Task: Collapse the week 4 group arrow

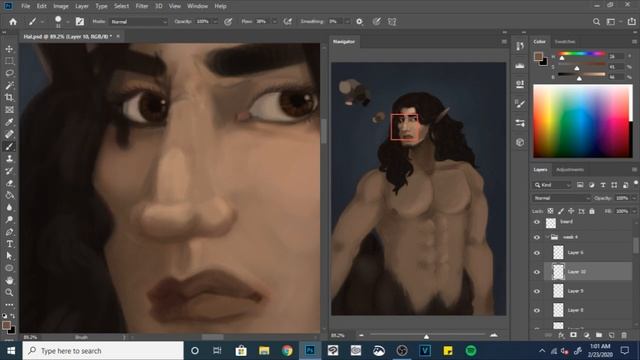Action: [x=547, y=237]
